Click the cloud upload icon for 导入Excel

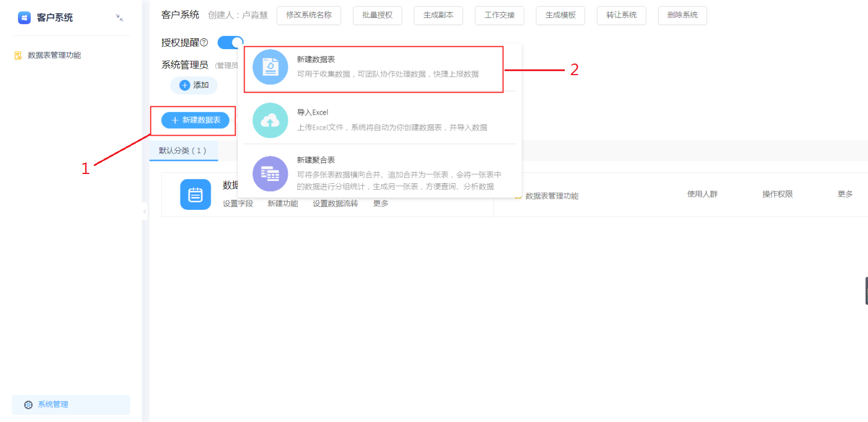click(x=270, y=120)
